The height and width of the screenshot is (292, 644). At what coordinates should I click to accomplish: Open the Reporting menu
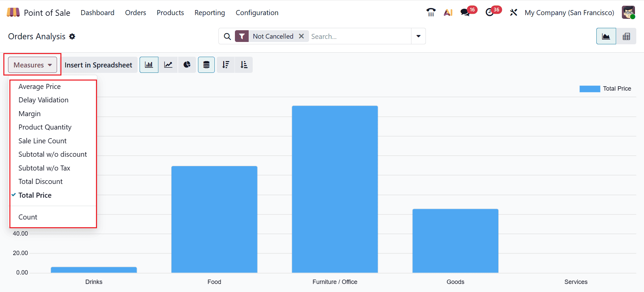coord(210,13)
